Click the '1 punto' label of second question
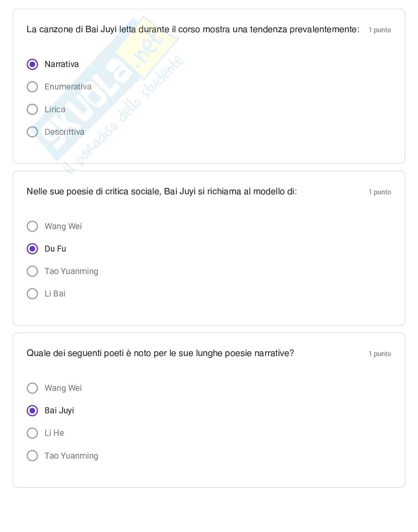 pyautogui.click(x=379, y=192)
